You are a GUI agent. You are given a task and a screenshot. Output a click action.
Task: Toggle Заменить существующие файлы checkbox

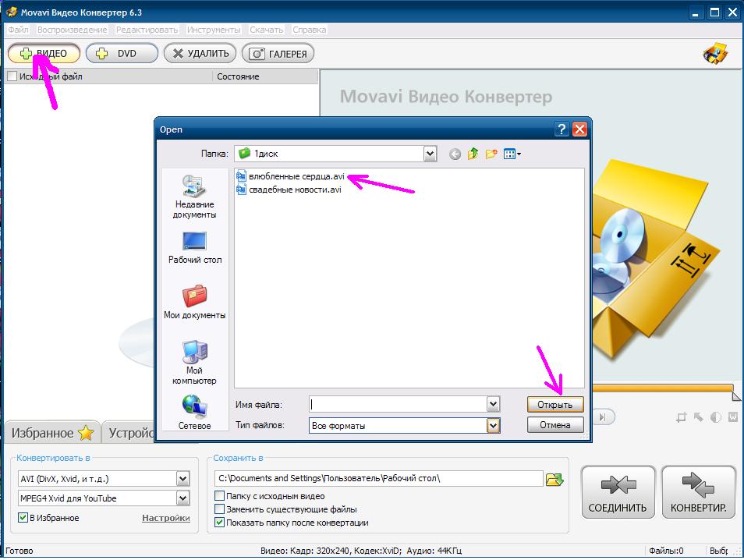[219, 509]
